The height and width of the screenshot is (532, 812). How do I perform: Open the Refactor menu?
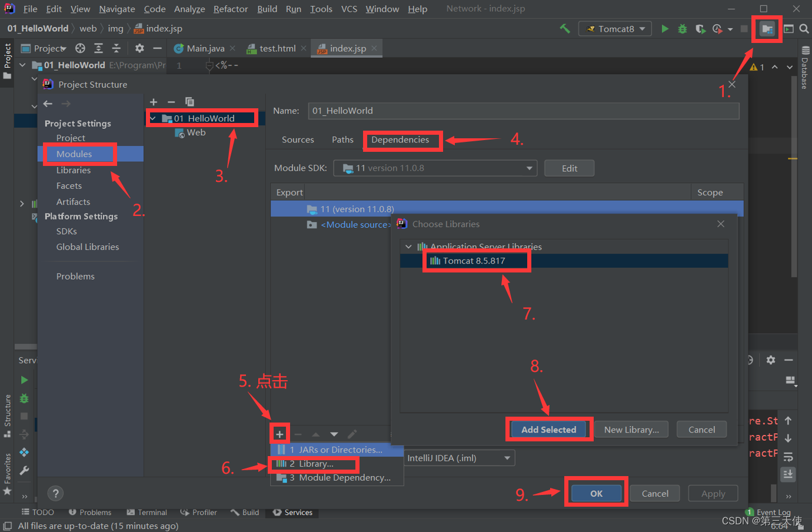[230, 9]
